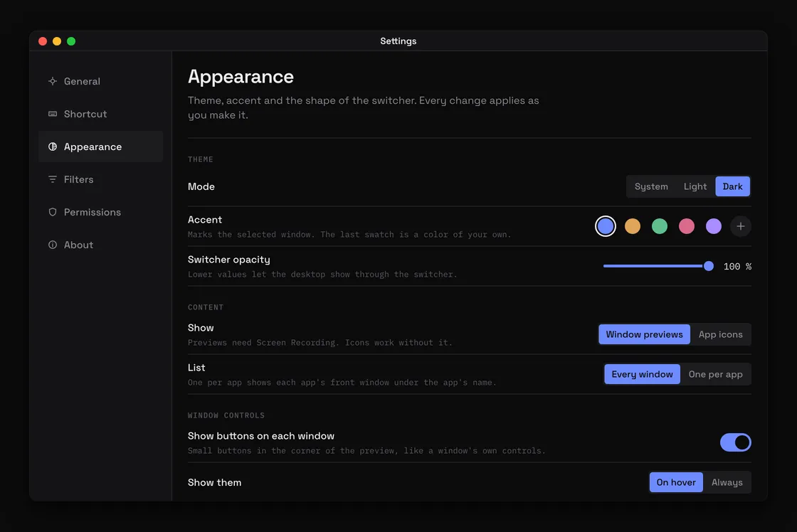Set Show them to On hover
797x532 pixels.
click(676, 482)
